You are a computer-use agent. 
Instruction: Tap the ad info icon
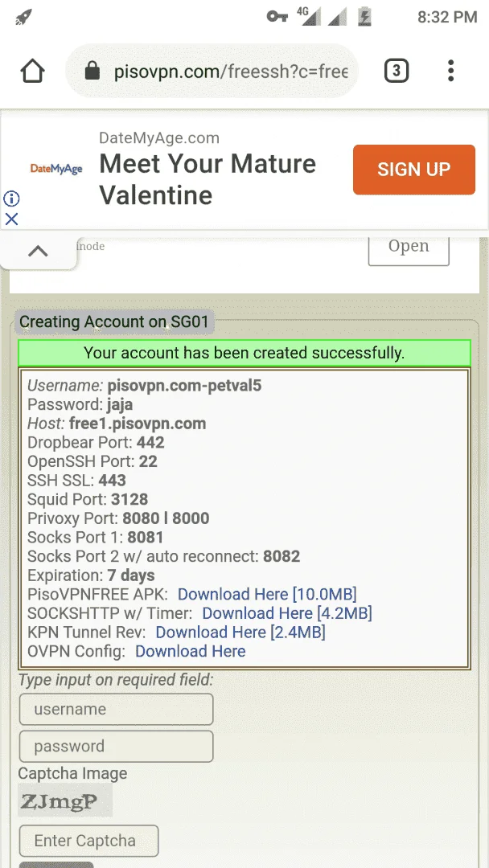pyautogui.click(x=11, y=199)
